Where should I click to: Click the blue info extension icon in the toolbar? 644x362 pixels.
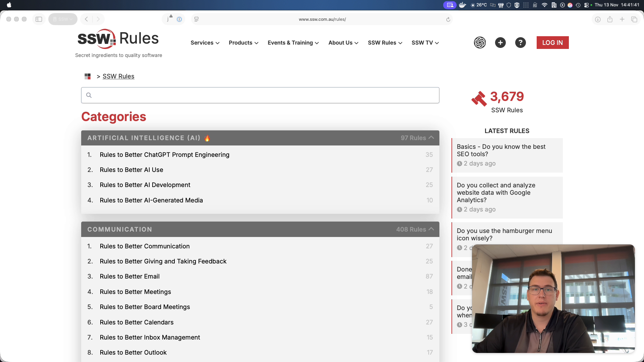click(179, 19)
